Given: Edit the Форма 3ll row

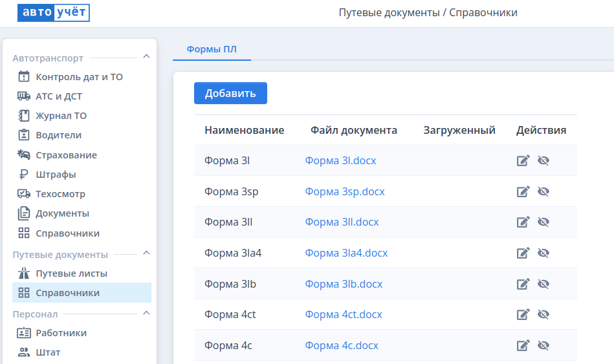Looking at the screenshot, I should [x=523, y=222].
